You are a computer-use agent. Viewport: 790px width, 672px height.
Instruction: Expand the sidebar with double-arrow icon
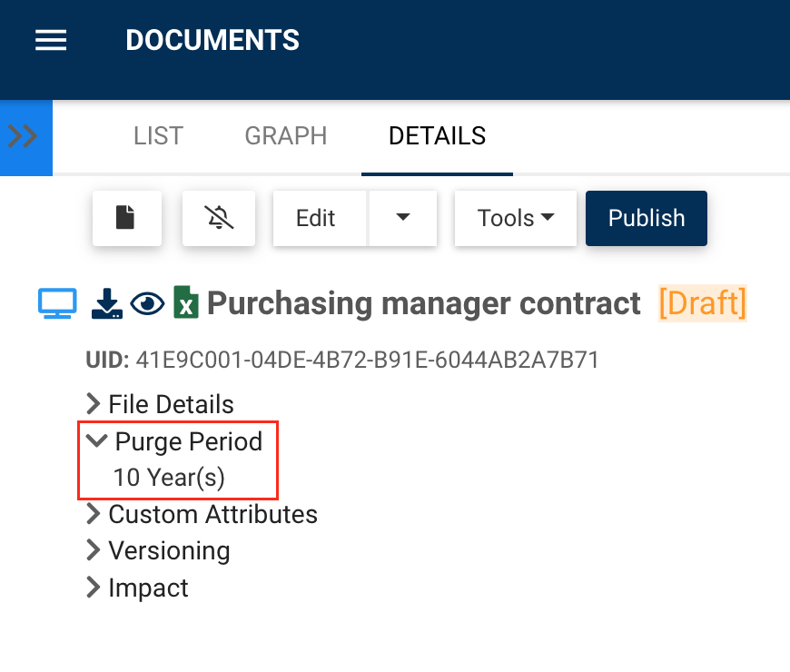coord(25,137)
